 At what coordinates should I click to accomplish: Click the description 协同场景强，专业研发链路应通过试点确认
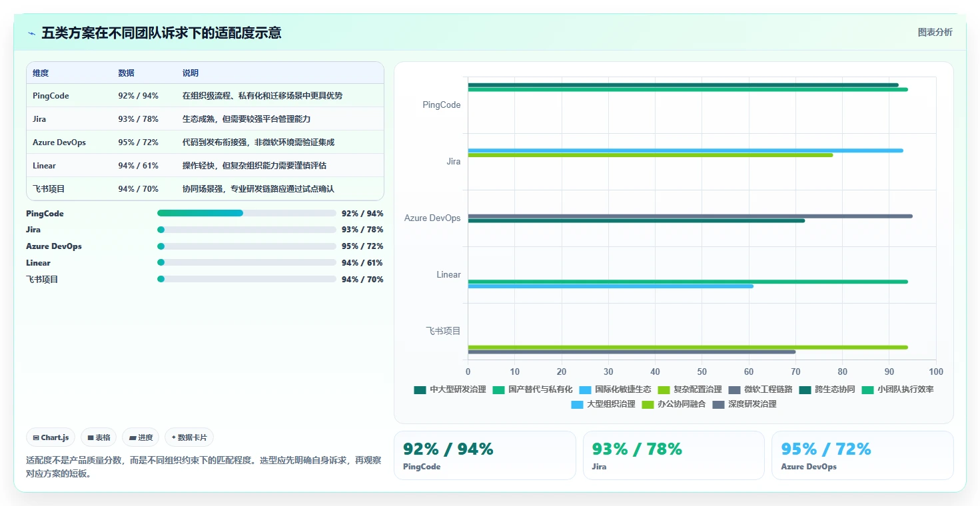point(258,189)
